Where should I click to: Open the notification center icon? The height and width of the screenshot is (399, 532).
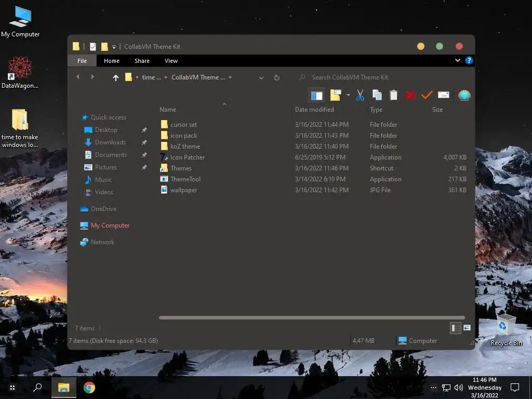tap(515, 387)
